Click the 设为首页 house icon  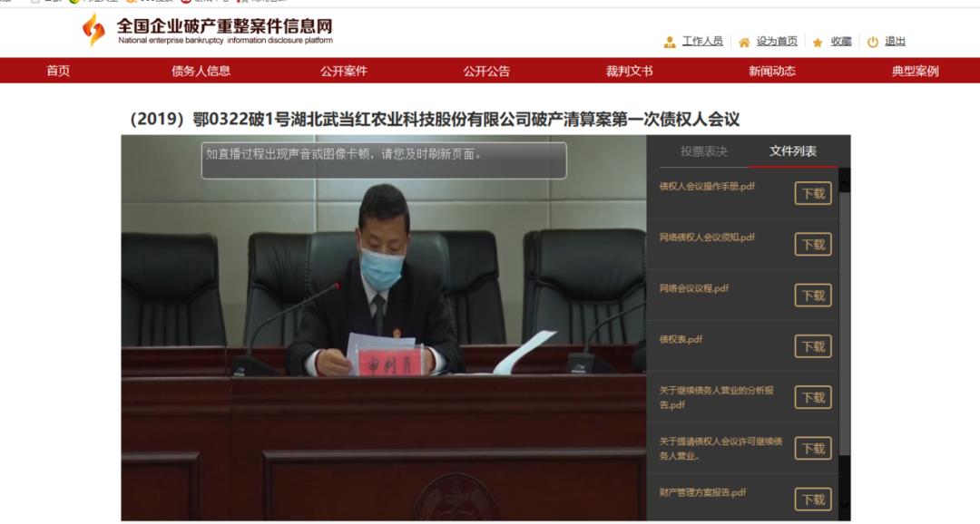[x=744, y=43]
